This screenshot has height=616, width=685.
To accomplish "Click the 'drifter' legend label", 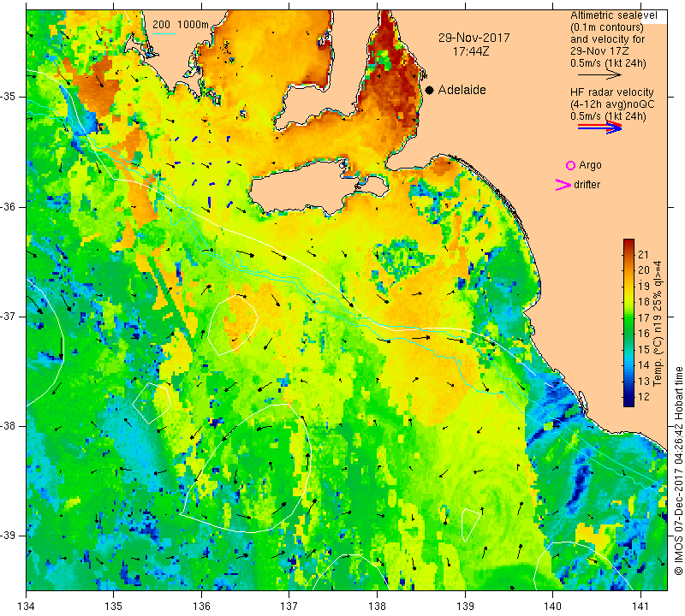I will coord(587,185).
